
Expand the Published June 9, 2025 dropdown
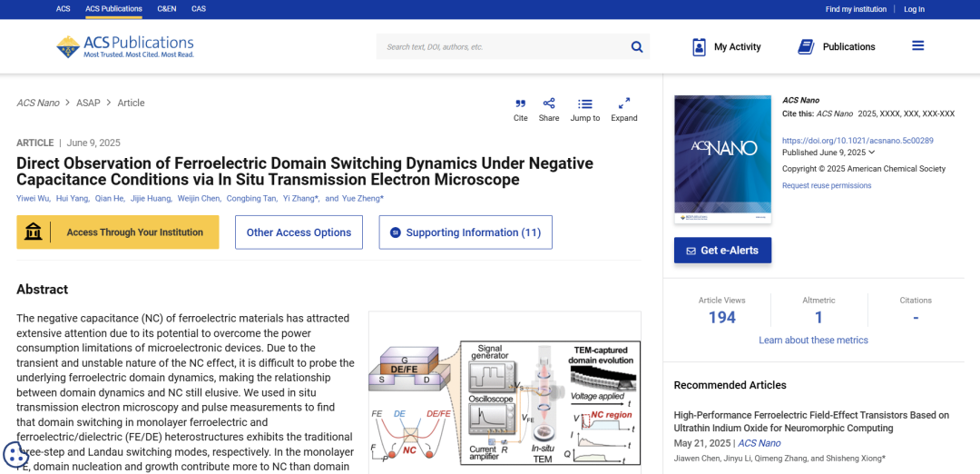pos(872,153)
